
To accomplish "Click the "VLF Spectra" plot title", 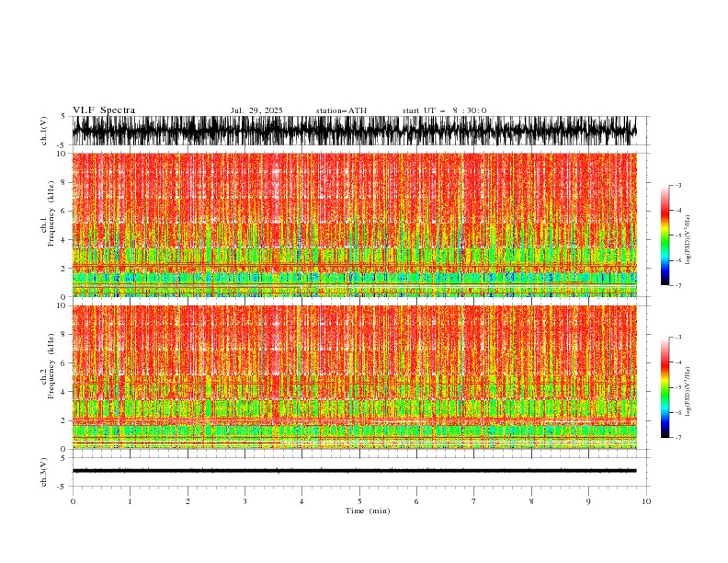I will tap(104, 110).
